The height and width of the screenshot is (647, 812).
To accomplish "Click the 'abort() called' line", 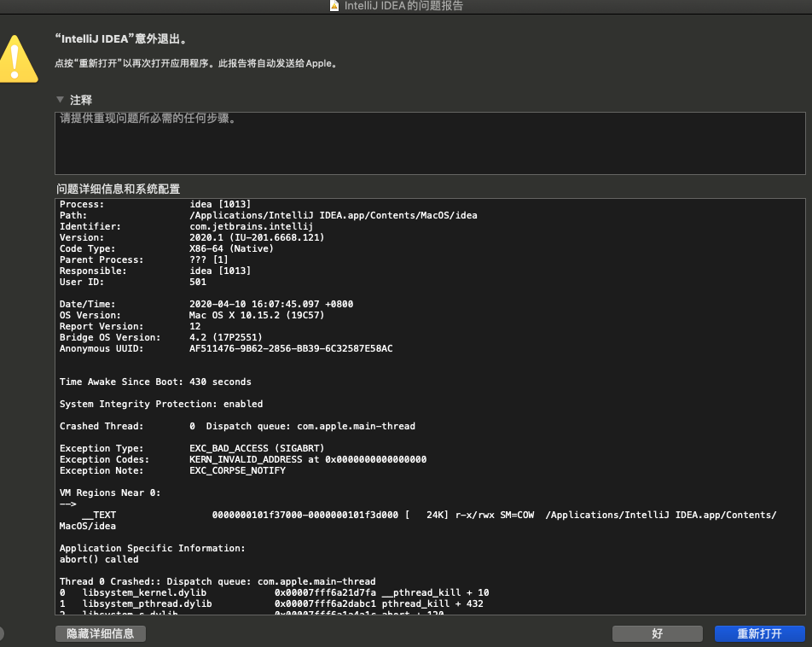I will coord(99,559).
